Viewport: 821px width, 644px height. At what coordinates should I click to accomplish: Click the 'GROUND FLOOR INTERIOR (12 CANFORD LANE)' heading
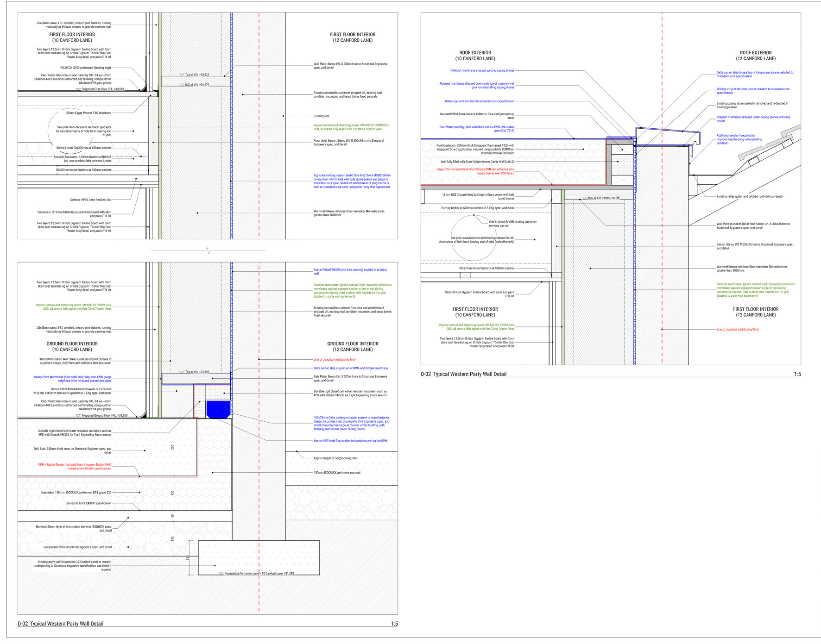pyautogui.click(x=353, y=346)
